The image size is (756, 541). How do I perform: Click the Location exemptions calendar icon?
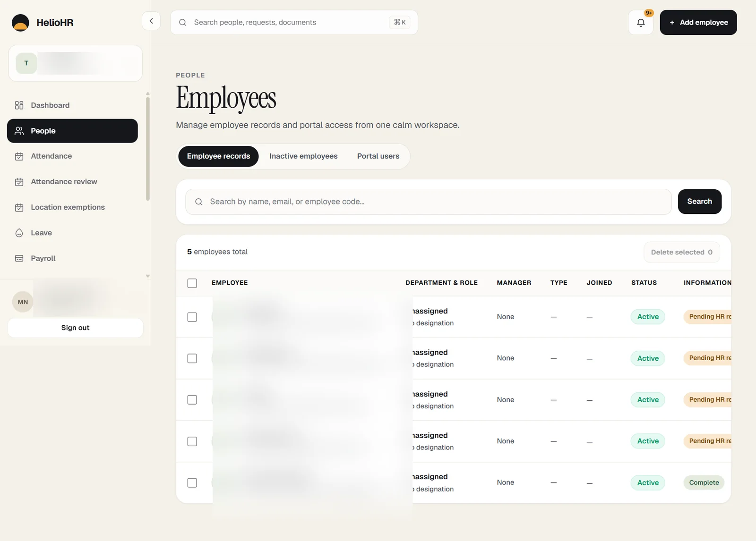(19, 207)
